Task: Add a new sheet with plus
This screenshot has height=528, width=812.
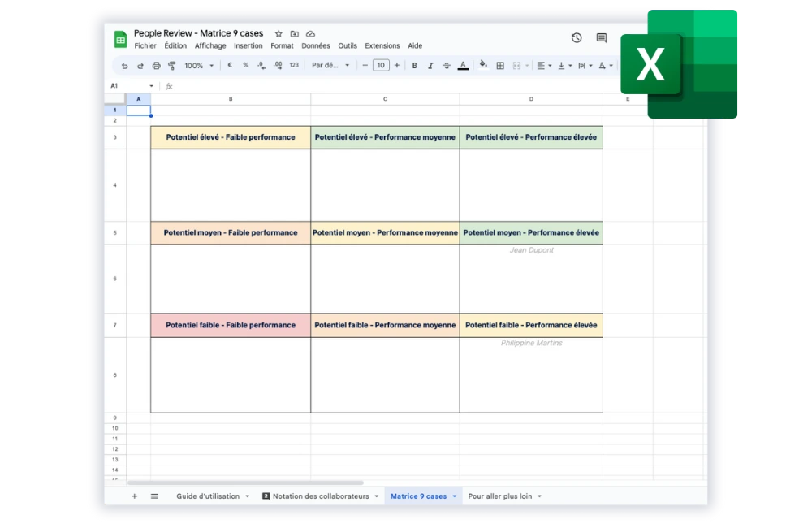Action: (x=134, y=496)
